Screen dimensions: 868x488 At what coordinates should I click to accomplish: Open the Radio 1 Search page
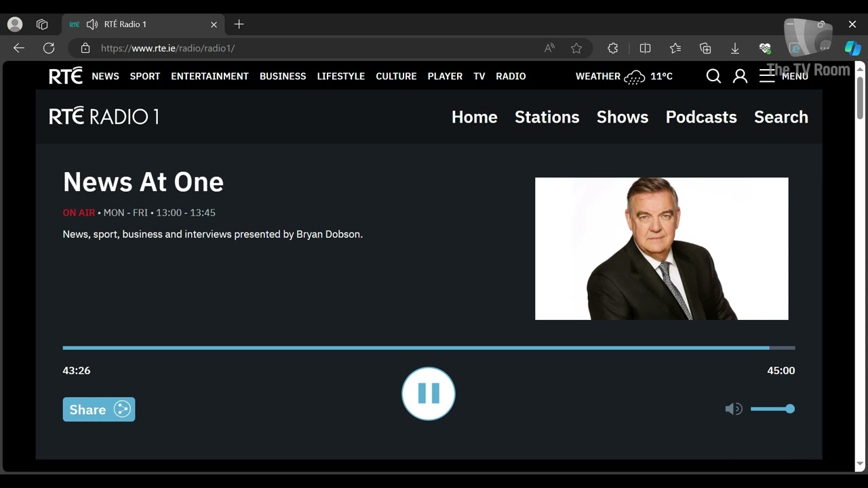tap(781, 117)
